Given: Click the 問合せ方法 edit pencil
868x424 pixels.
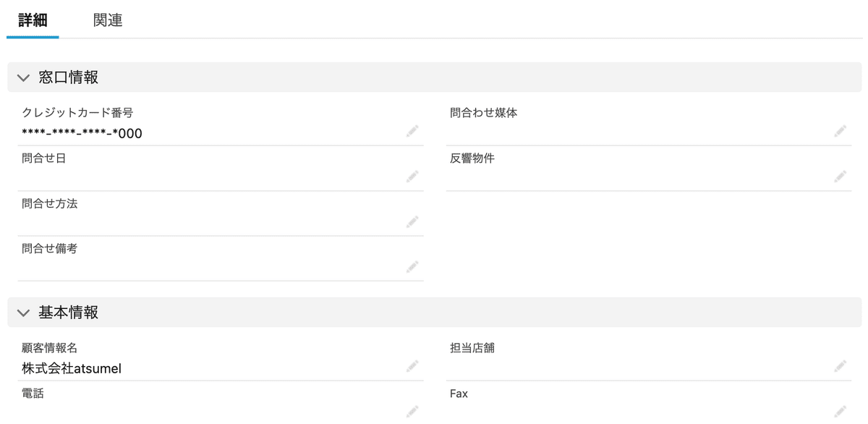Looking at the screenshot, I should [412, 222].
